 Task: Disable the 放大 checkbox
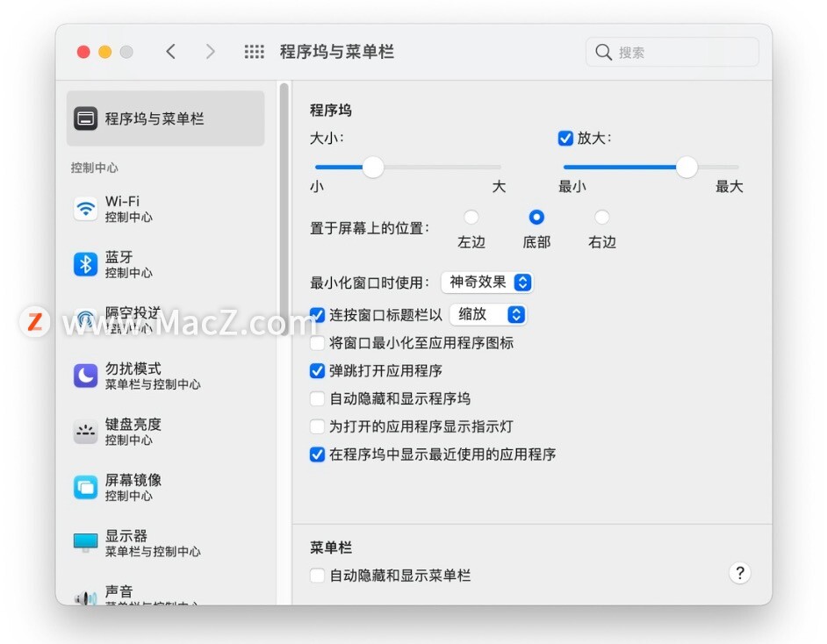coord(566,138)
